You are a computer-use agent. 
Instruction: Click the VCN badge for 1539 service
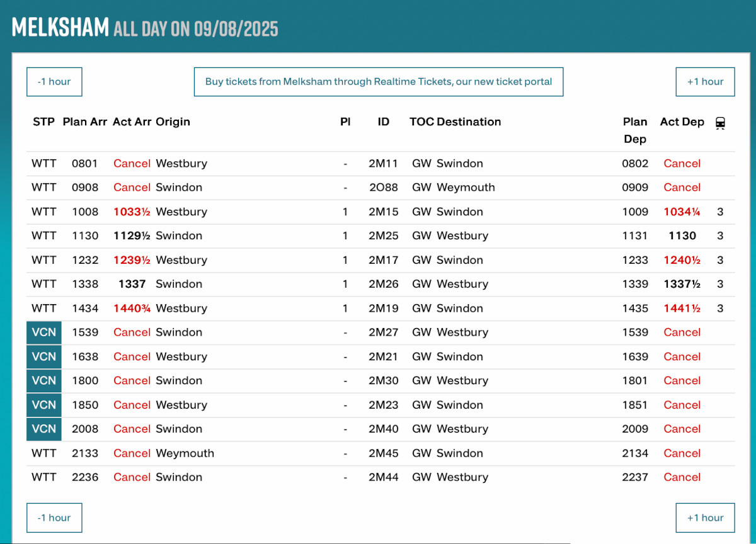pos(44,332)
